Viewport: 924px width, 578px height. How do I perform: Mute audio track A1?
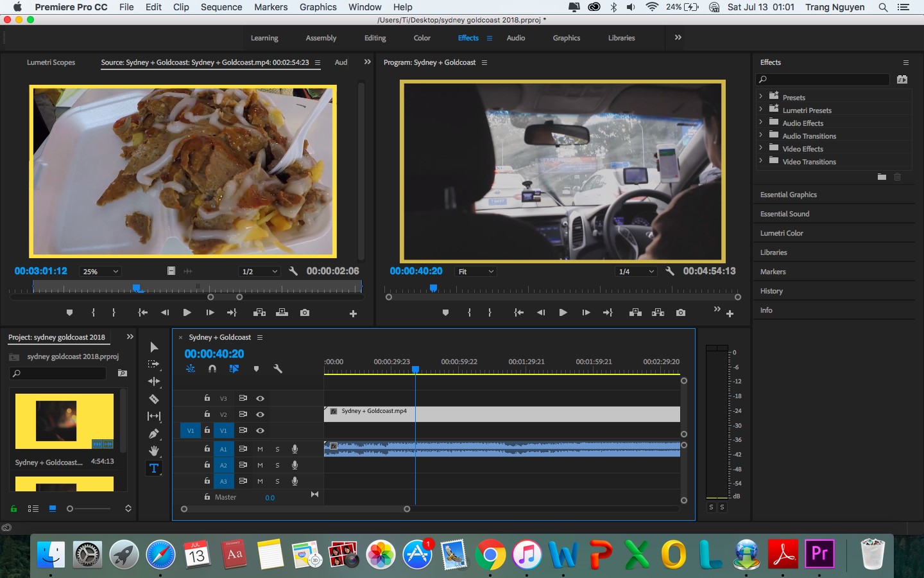click(260, 449)
